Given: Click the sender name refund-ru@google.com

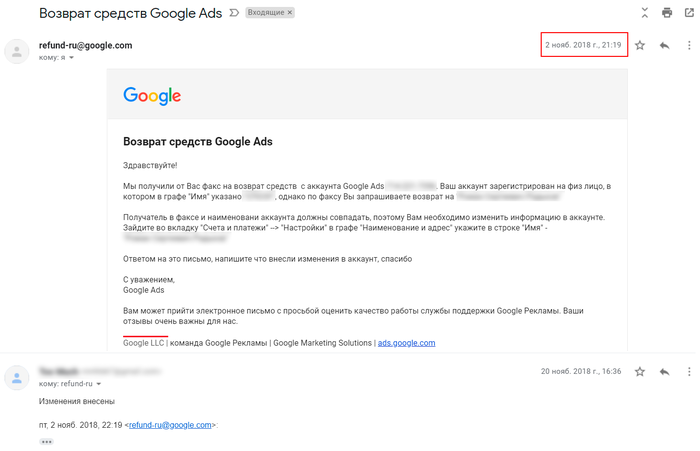Looking at the screenshot, I should click(x=85, y=45).
